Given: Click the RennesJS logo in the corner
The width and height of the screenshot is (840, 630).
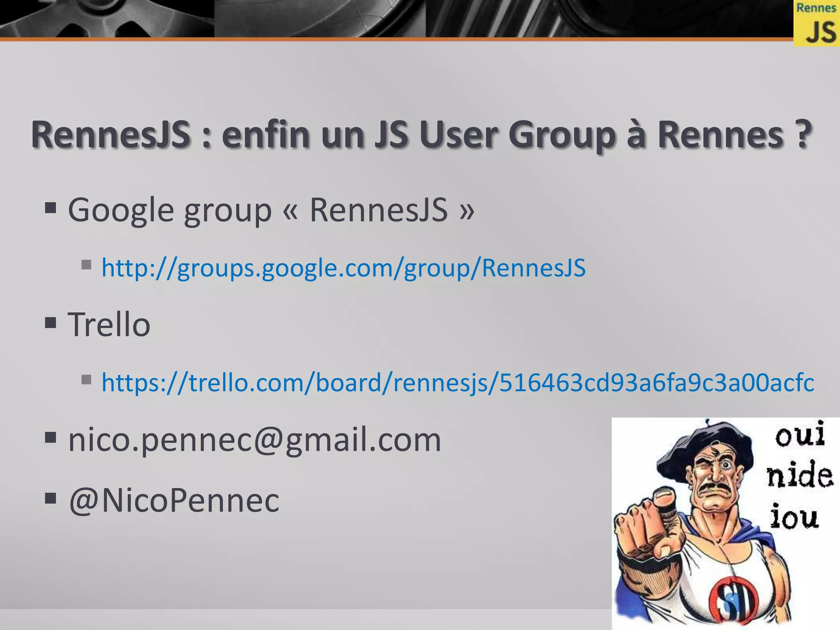Looking at the screenshot, I should coord(816,23).
